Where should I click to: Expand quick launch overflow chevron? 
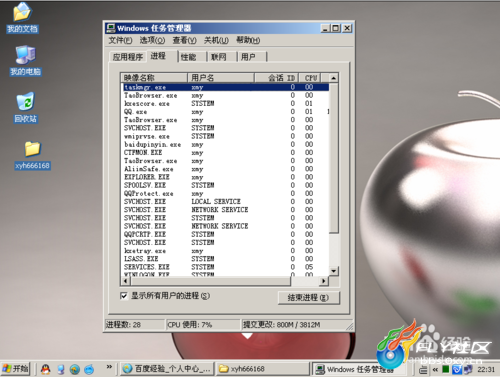[109, 367]
